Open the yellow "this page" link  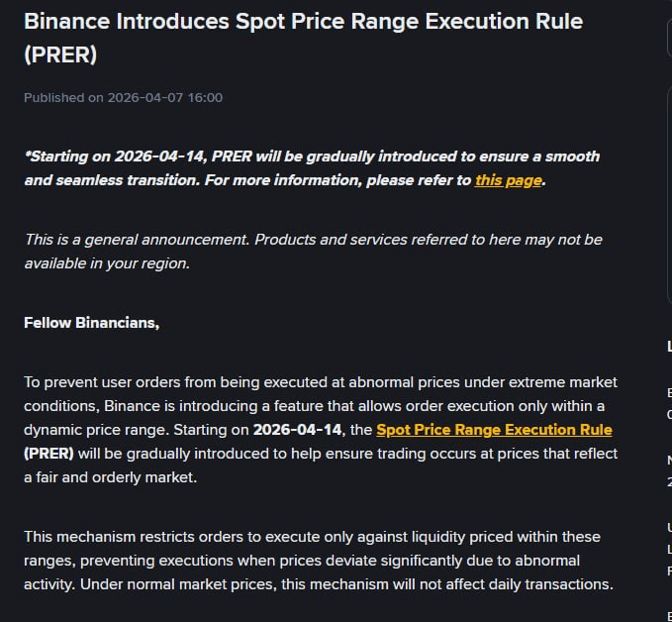coord(508,180)
